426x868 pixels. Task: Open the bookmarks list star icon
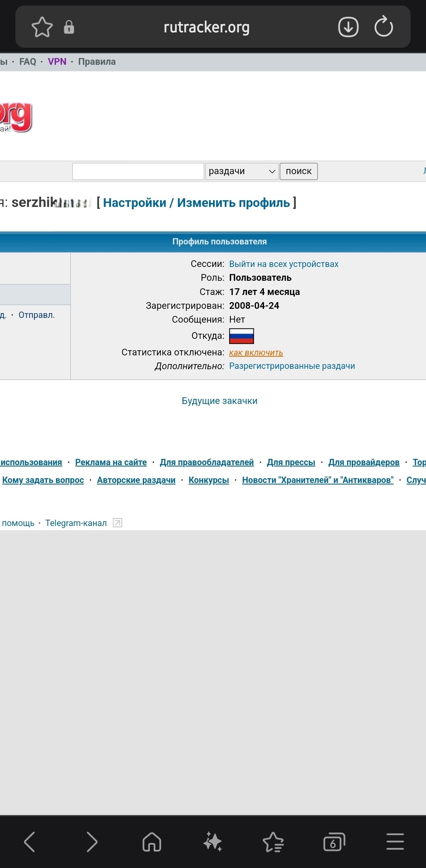pyautogui.click(x=273, y=842)
